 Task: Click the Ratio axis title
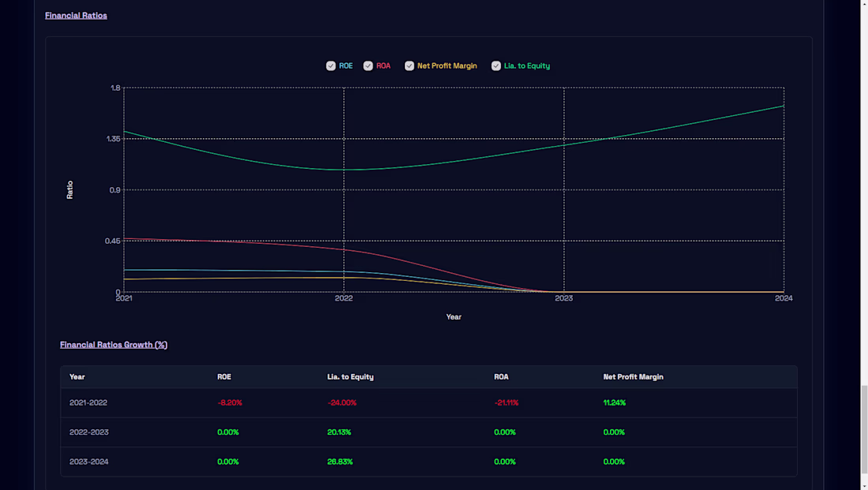[x=70, y=189]
